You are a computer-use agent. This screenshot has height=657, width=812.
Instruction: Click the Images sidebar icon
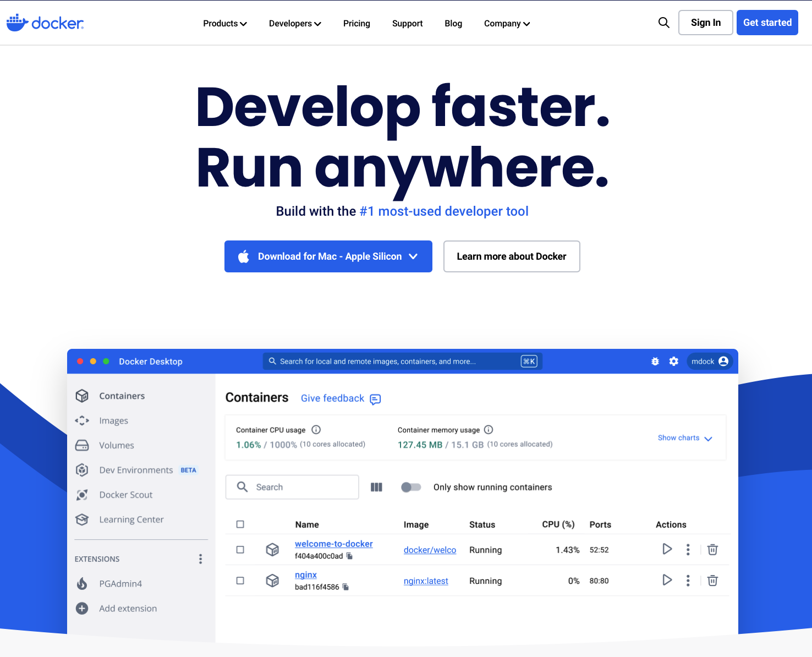click(82, 420)
